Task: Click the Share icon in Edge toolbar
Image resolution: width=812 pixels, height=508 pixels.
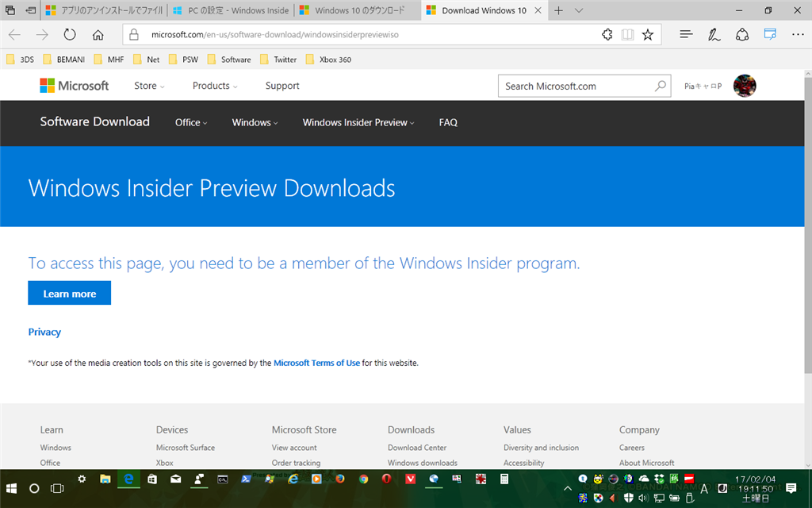Action: 742,35
